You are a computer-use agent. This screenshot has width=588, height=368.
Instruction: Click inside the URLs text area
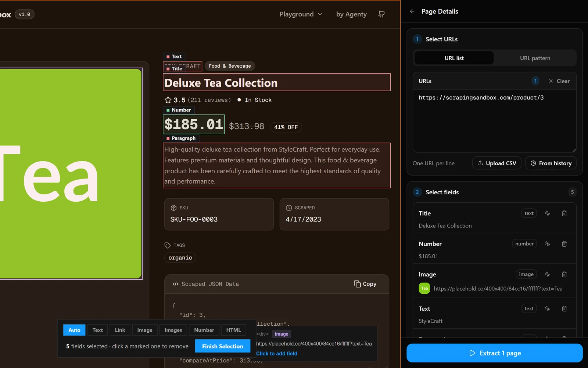[494, 121]
